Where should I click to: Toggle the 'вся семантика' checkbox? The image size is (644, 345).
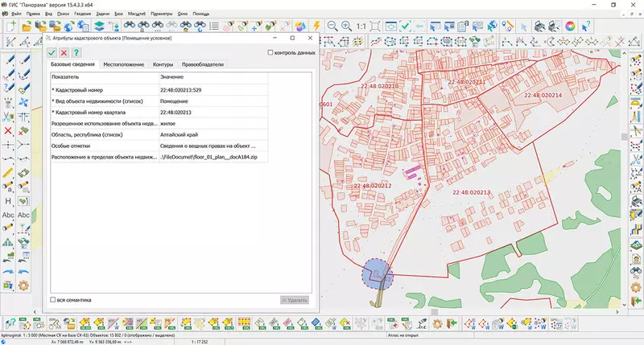52,300
